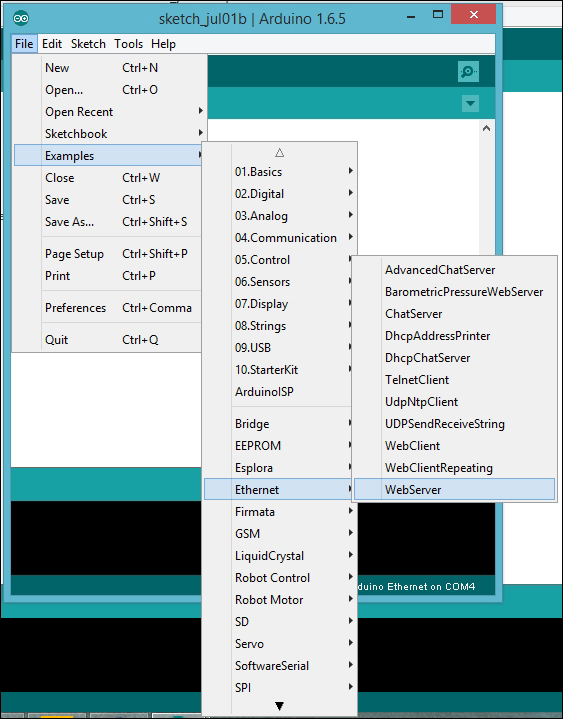
Task: Click the up triangle at examples menu top
Action: click(x=279, y=153)
